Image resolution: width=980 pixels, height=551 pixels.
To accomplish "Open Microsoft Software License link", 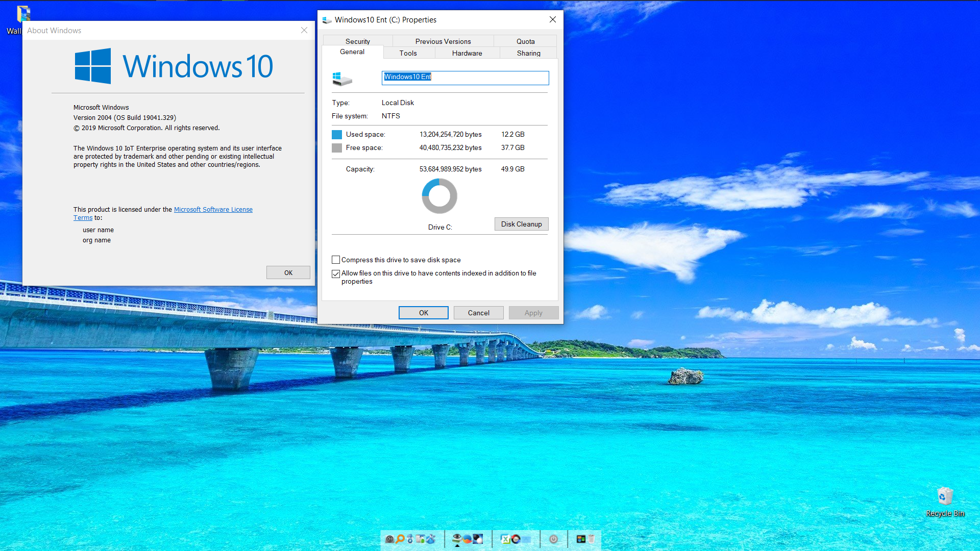I will (213, 209).
